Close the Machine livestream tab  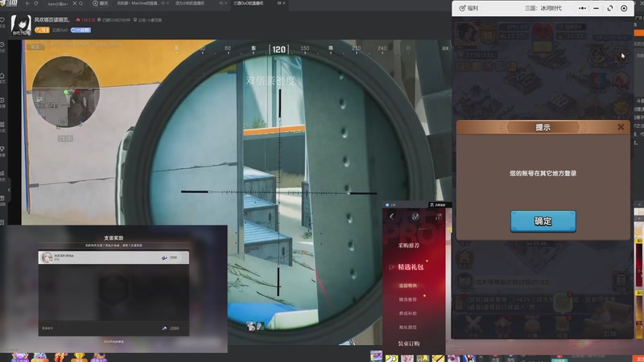[167, 3]
